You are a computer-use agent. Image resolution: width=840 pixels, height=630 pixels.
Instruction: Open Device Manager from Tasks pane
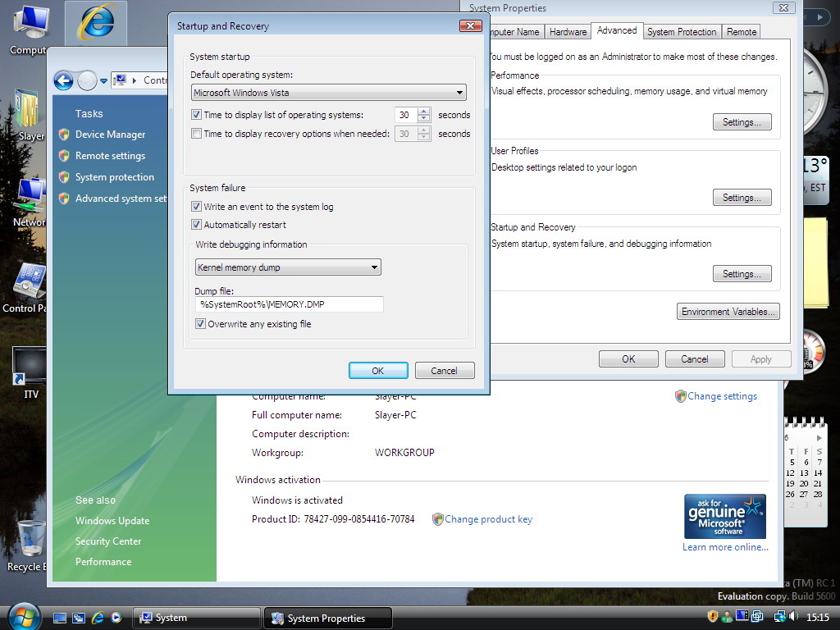[x=111, y=135]
